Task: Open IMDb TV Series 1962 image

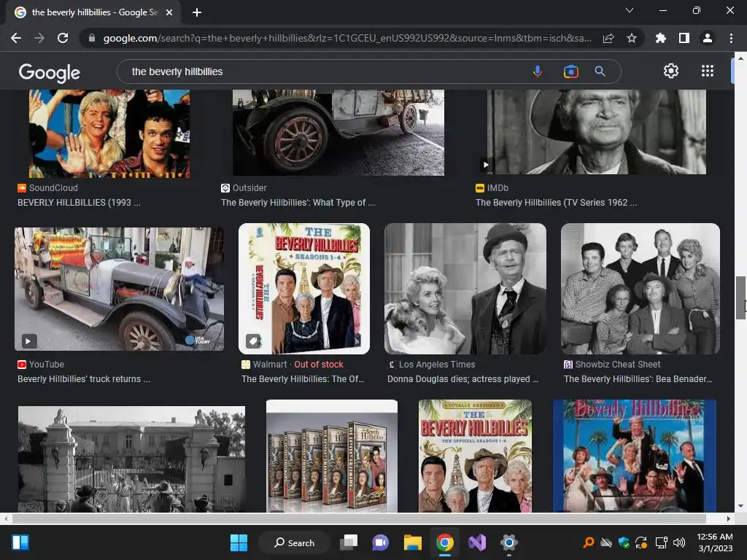Action: [597, 132]
